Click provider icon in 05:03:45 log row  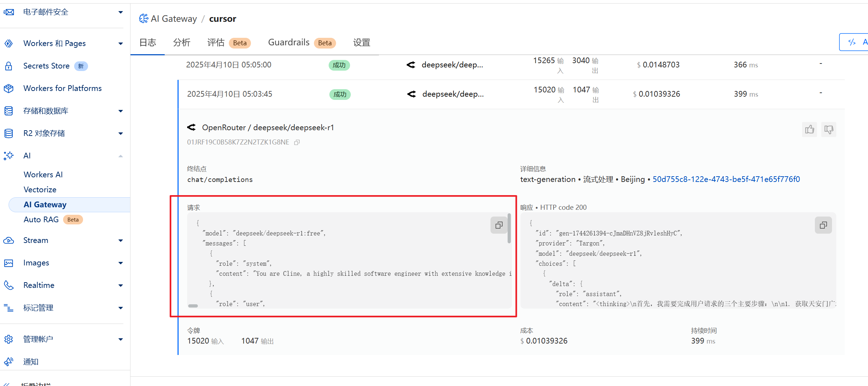coord(412,94)
